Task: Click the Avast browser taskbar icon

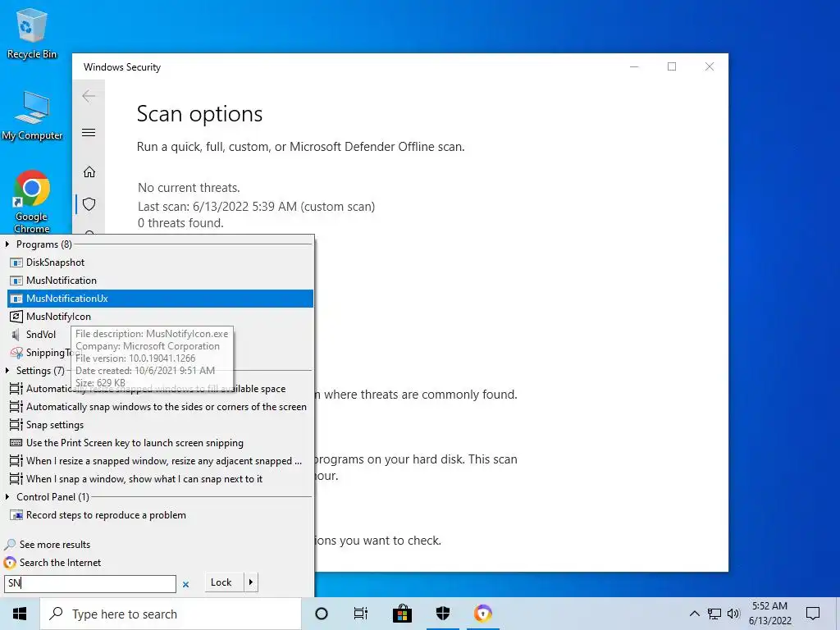Action: tap(482, 614)
